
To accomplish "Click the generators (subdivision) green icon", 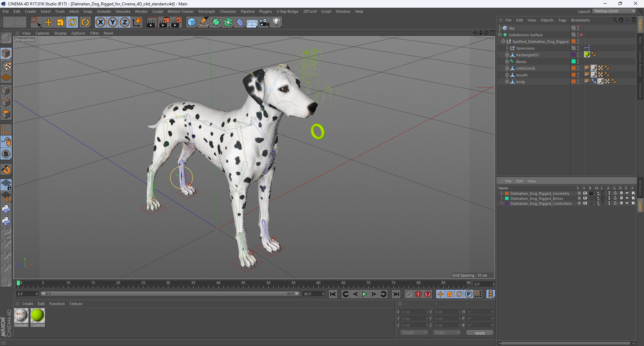I will click(x=216, y=22).
